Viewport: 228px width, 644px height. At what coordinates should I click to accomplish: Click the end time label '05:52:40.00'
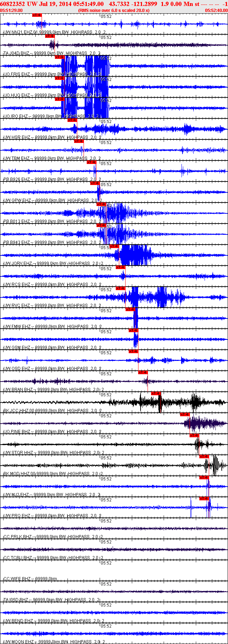click(x=216, y=11)
